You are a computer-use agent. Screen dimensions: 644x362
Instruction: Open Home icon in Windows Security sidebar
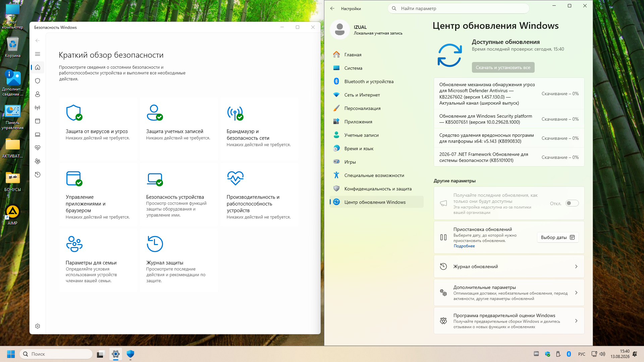38,67
